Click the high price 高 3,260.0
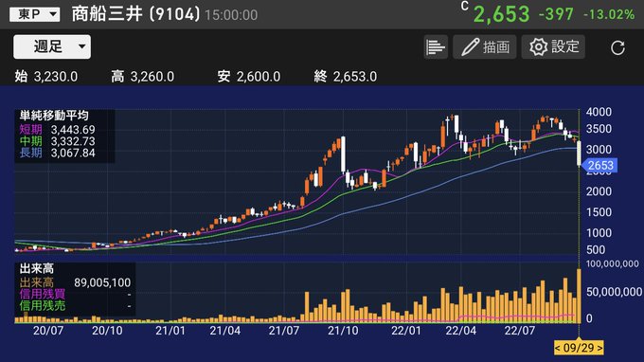Screen dimensions: 644x362 [142, 77]
